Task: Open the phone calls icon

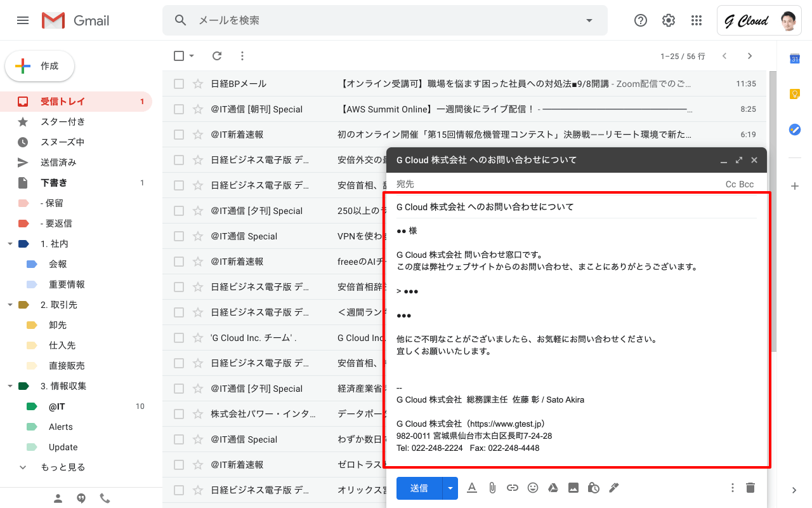Action: click(x=105, y=498)
